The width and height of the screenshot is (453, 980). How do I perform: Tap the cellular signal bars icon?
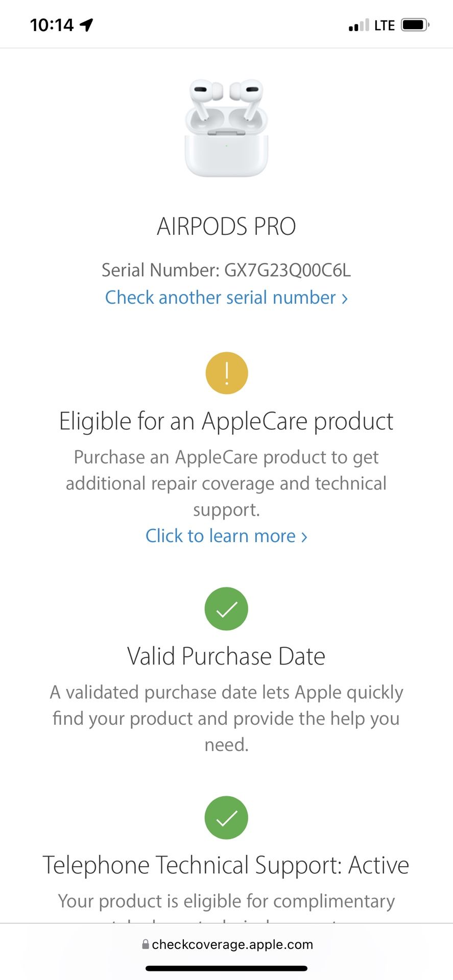click(x=359, y=25)
